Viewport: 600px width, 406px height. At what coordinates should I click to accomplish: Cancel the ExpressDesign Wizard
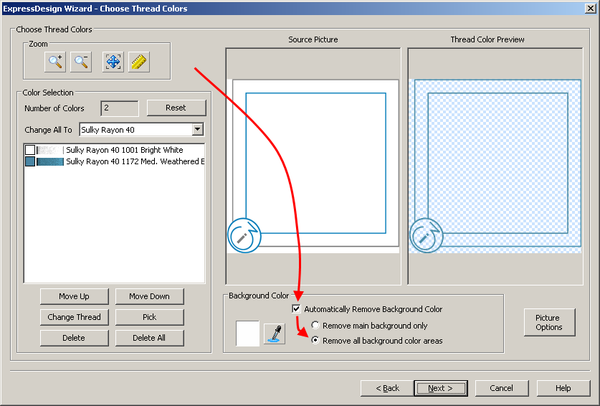pyautogui.click(x=502, y=388)
